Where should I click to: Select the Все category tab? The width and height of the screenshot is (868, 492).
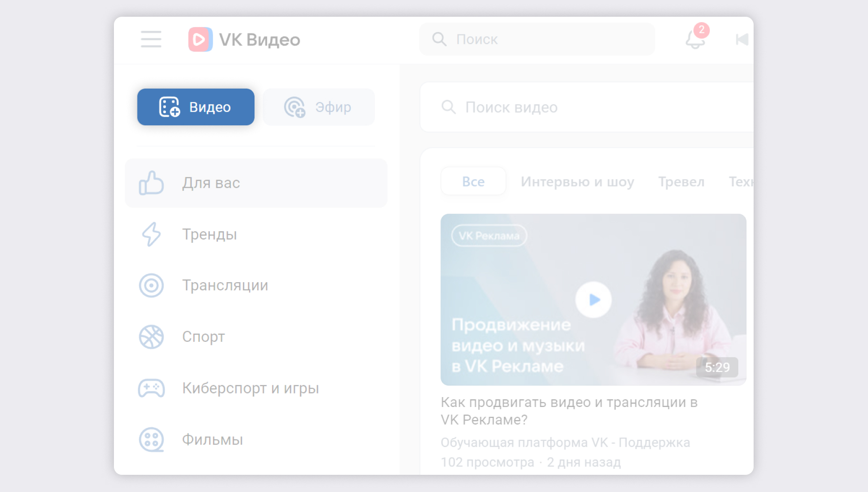coord(473,181)
